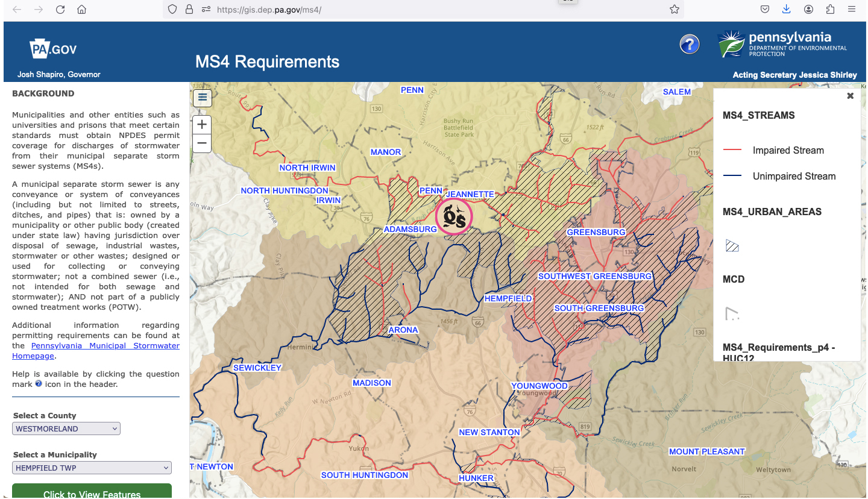Open Pennsylvania Municipal Stormwater Homepage link
Viewport: 868px width, 499px height.
pos(105,346)
